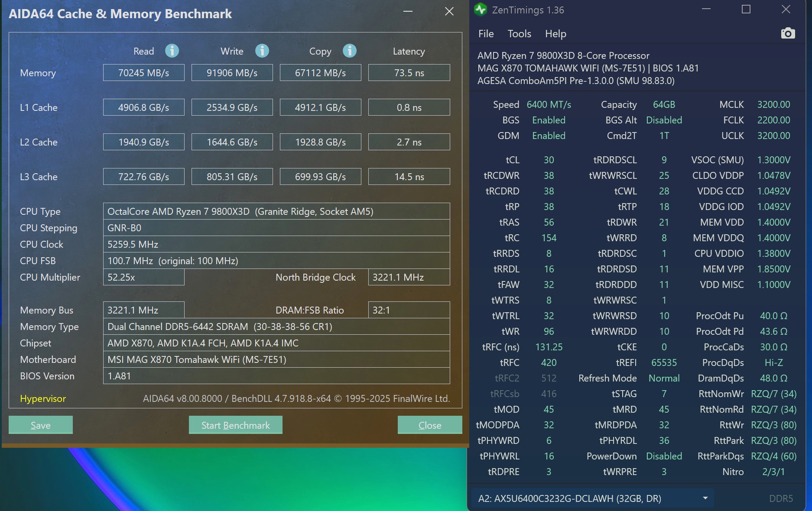
Task: Click the Motherboard field in AIDA64
Action: (x=276, y=359)
